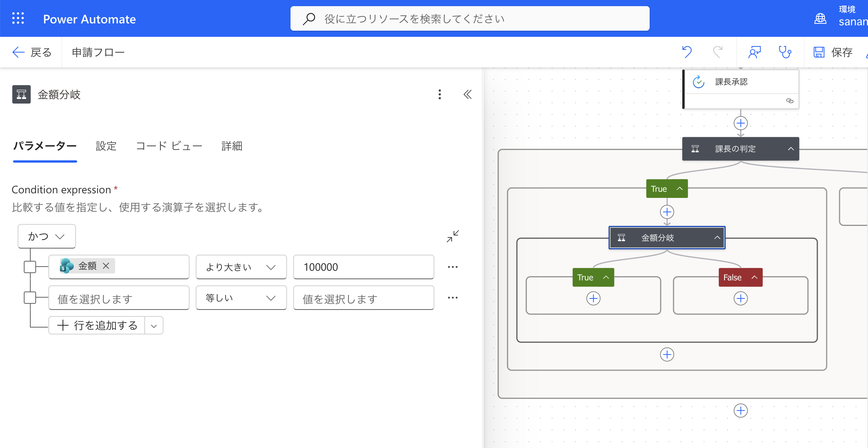The height and width of the screenshot is (448, 868).
Task: Open the flow checker stethoscope icon
Action: tap(785, 52)
